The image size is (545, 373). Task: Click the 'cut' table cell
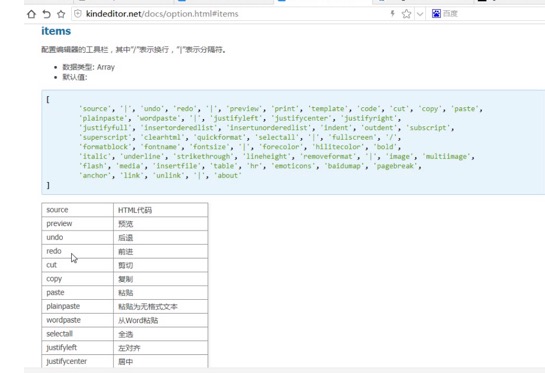click(x=78, y=265)
